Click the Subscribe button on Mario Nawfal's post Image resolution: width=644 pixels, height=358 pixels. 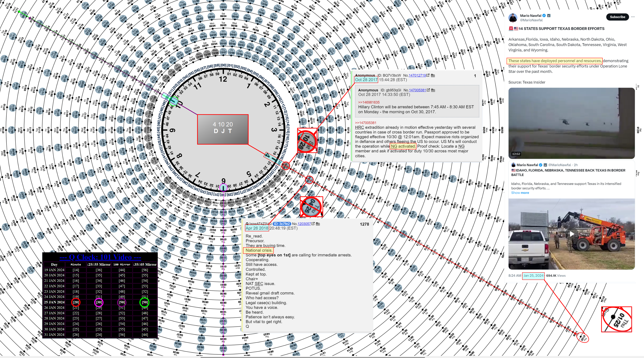(x=617, y=17)
